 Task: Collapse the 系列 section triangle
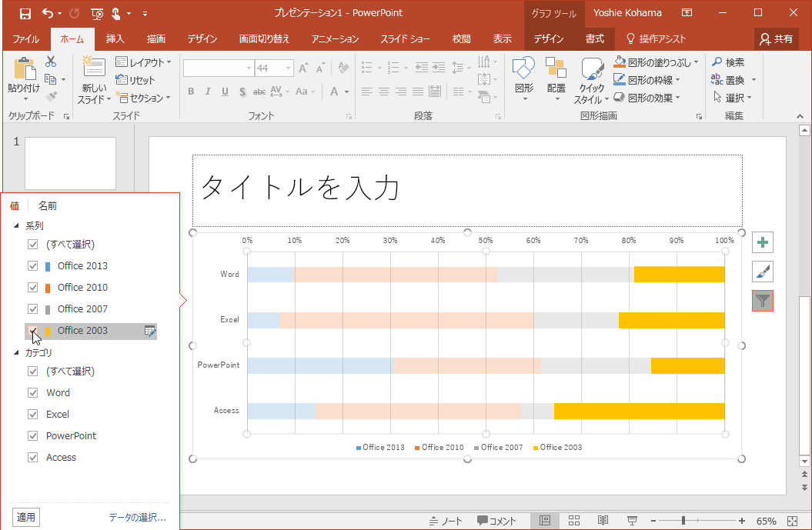click(x=16, y=225)
